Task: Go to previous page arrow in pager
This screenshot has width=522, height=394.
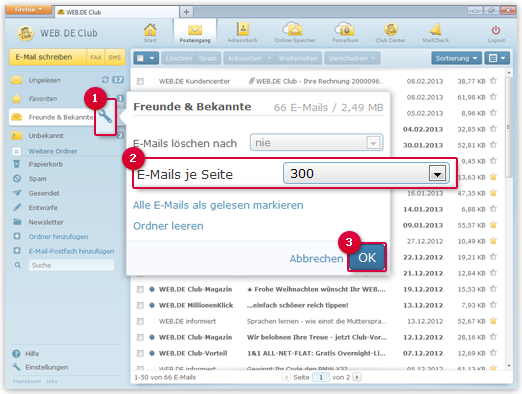Action: pyautogui.click(x=286, y=377)
